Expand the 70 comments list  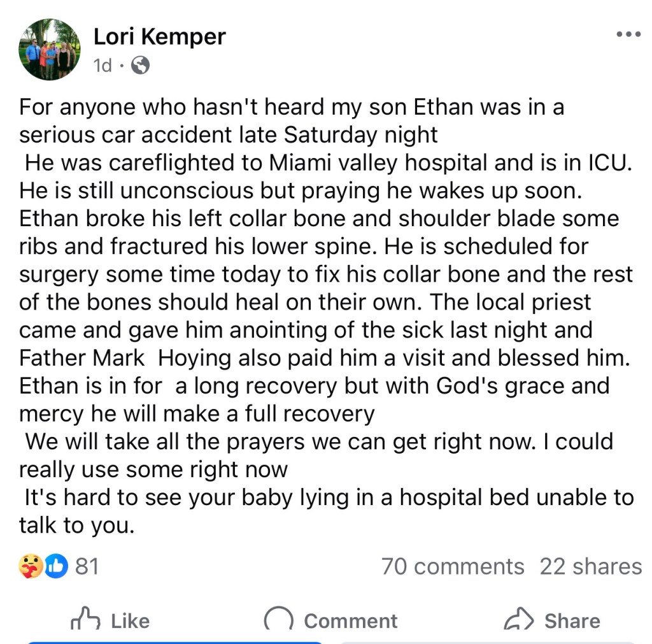point(453,566)
